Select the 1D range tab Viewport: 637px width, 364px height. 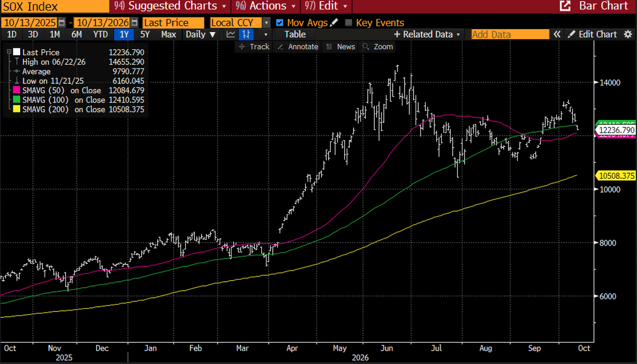[x=11, y=34]
